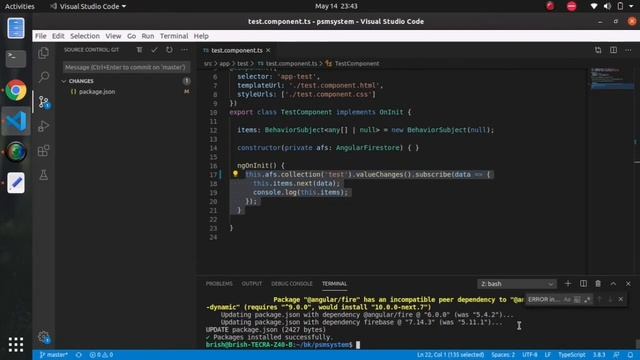Viewport: 640px width, 360px height.
Task: Open the Selection menu
Action: [85, 36]
